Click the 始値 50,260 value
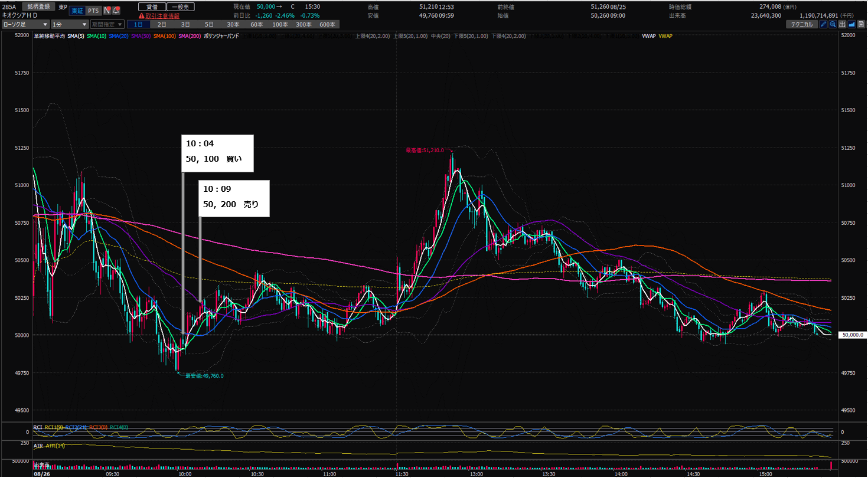Screen dimensions: 868x478 (600, 15)
